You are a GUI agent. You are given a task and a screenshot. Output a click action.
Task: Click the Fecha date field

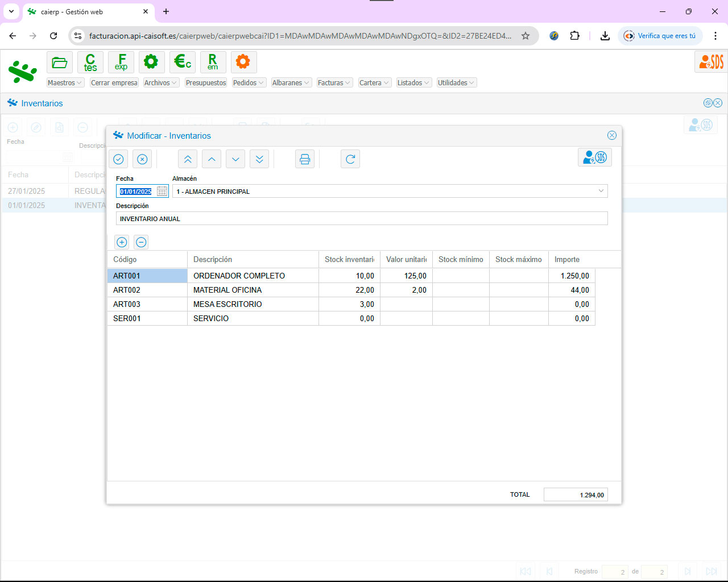point(142,192)
